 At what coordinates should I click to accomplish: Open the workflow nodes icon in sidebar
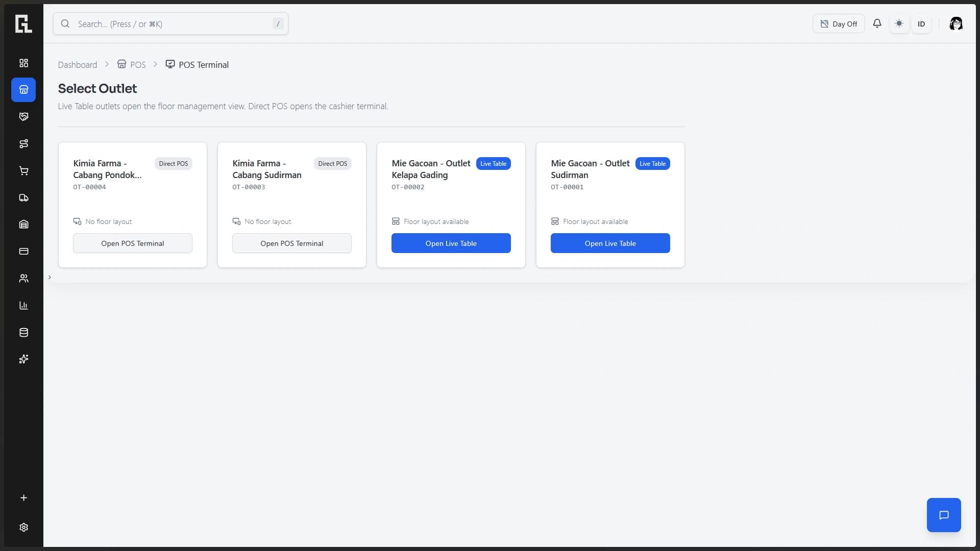(23, 144)
